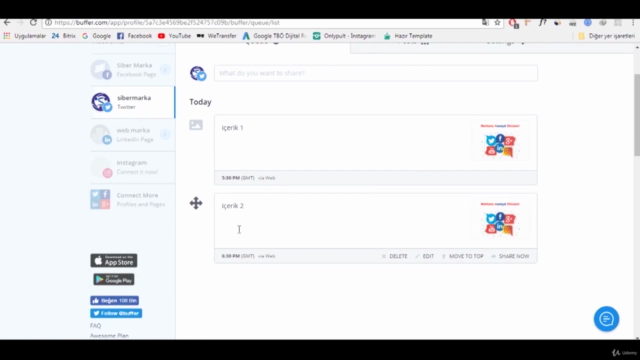
Task: Open the YouTube bookmark
Action: pyautogui.click(x=174, y=36)
